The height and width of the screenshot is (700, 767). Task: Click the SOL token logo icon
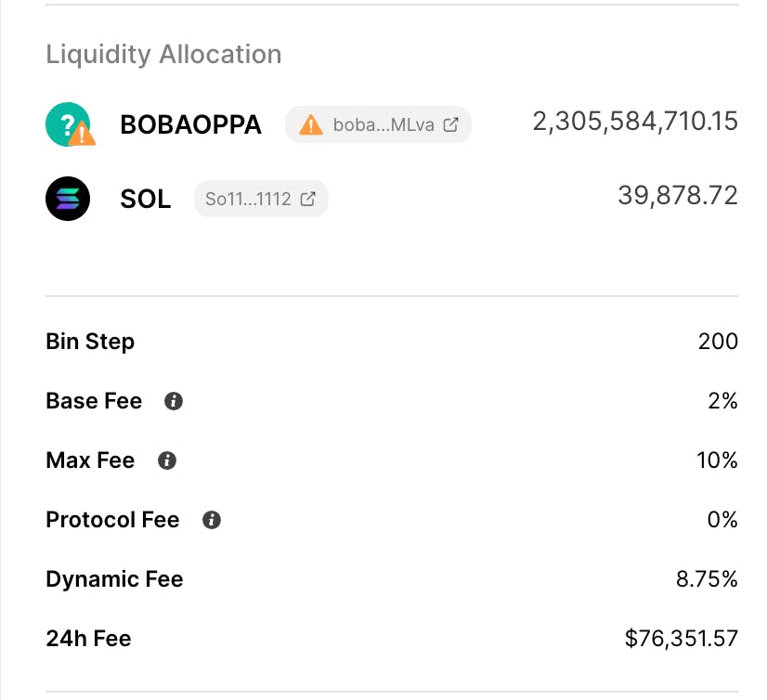(68, 199)
